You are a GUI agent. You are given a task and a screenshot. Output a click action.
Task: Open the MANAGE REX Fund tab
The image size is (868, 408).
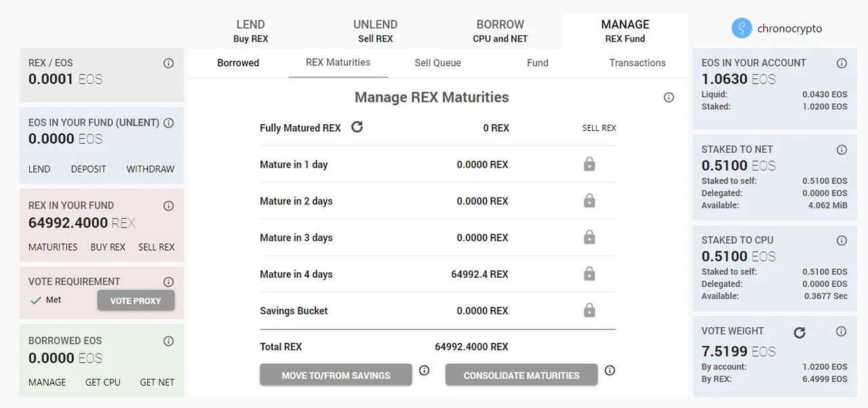coord(625,31)
